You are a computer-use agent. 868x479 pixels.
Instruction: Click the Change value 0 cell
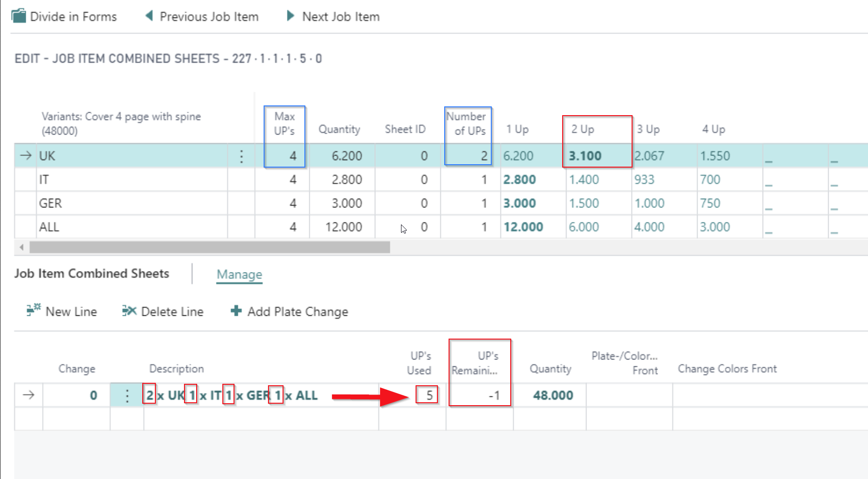click(x=77, y=395)
